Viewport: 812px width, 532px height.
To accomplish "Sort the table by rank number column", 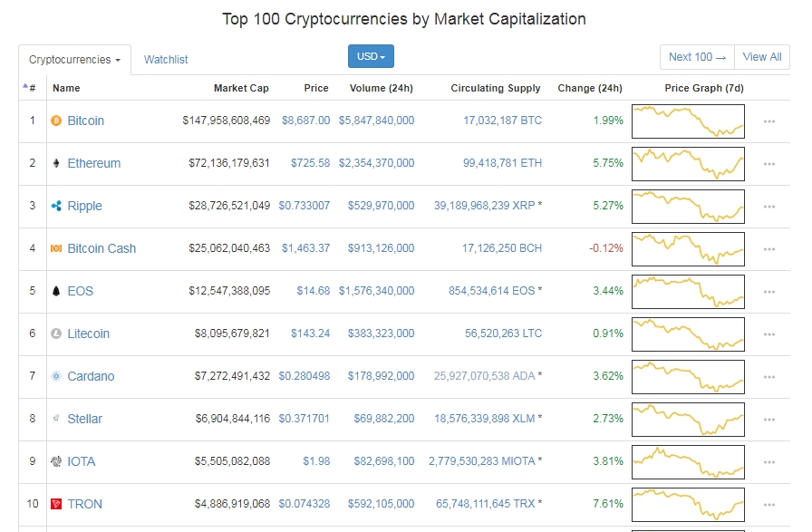I will (30, 88).
